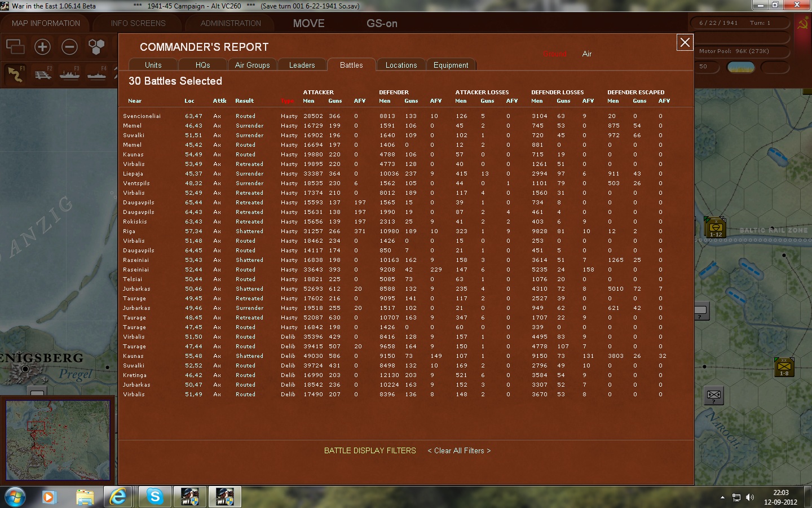Select the 1-12 unit counter on map

pyautogui.click(x=715, y=227)
